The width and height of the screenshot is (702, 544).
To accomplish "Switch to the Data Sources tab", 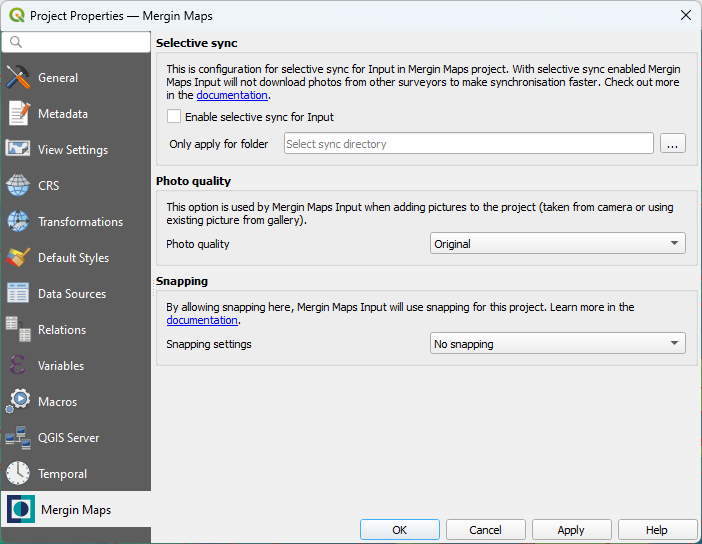I will coord(73,294).
